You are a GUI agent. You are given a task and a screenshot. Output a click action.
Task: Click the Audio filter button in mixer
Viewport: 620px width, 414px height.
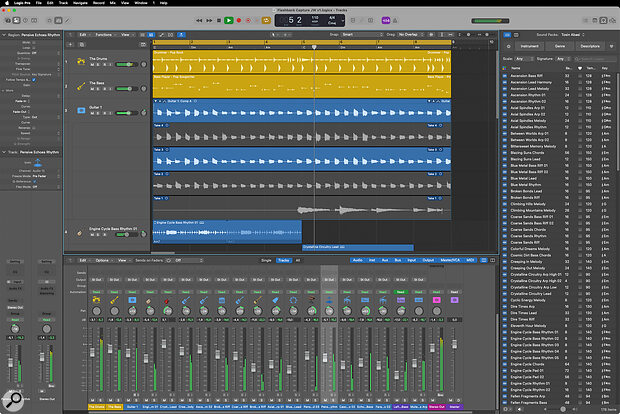click(358, 259)
